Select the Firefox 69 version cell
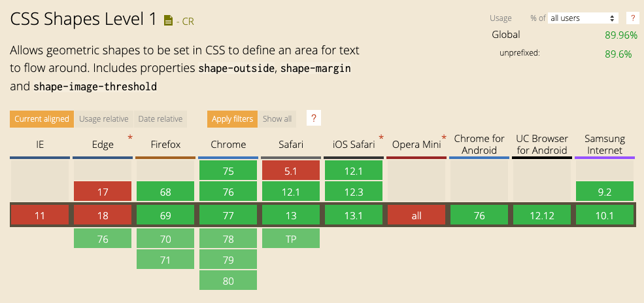The image size is (644, 303). point(165,215)
